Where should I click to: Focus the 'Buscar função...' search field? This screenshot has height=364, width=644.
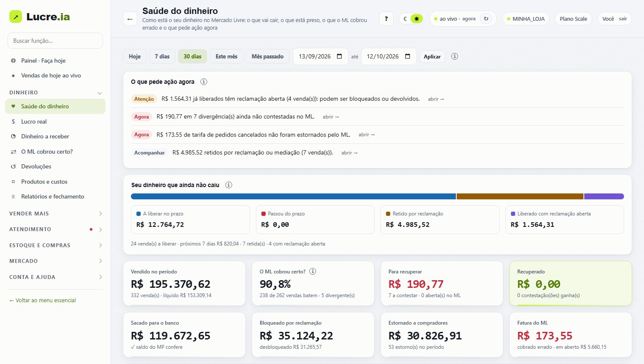coord(55,41)
